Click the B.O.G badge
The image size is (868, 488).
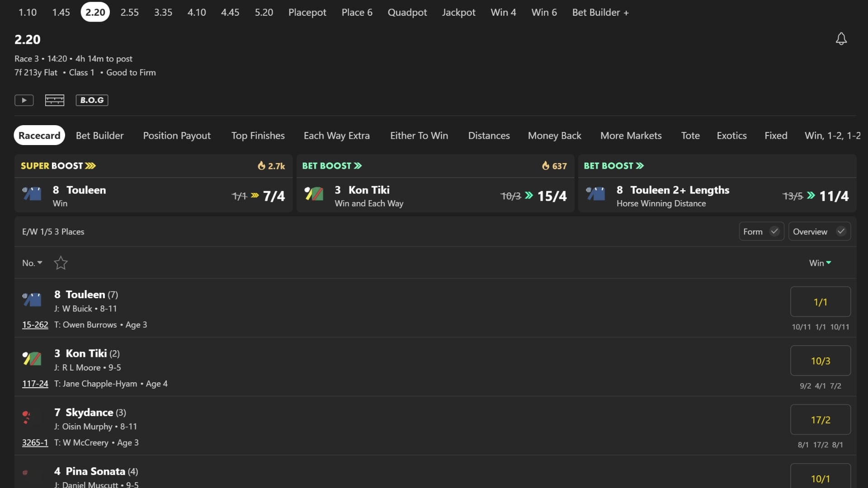tap(92, 100)
